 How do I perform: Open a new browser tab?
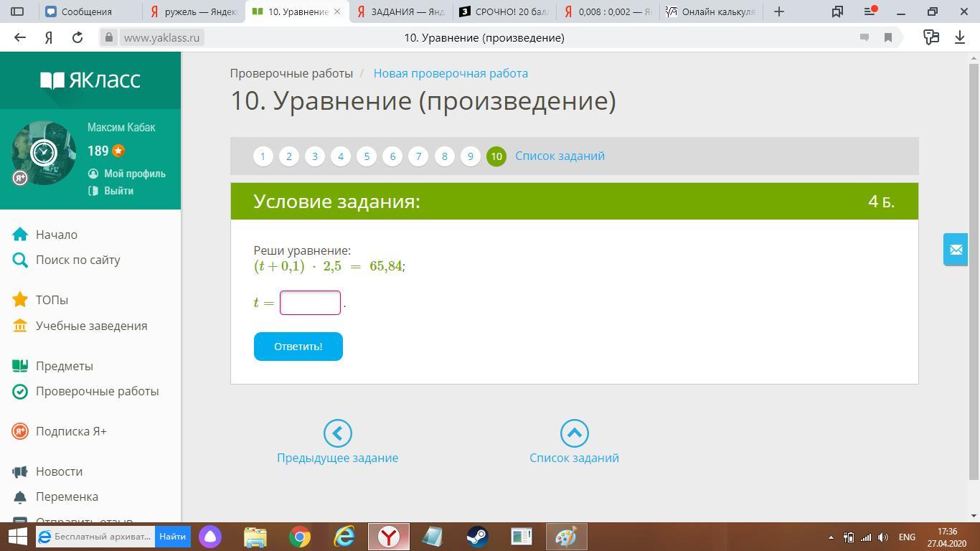[x=779, y=11]
